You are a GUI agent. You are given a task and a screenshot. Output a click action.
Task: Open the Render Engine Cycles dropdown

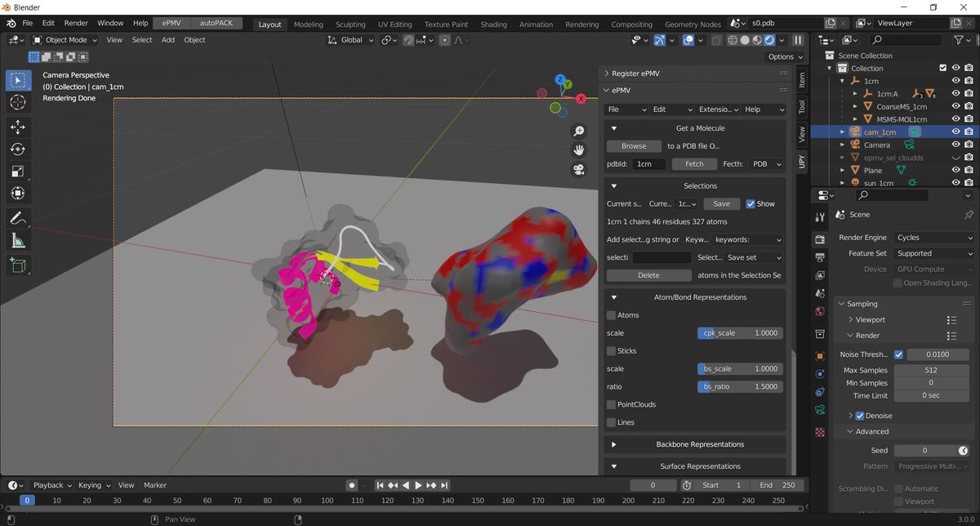(934, 238)
